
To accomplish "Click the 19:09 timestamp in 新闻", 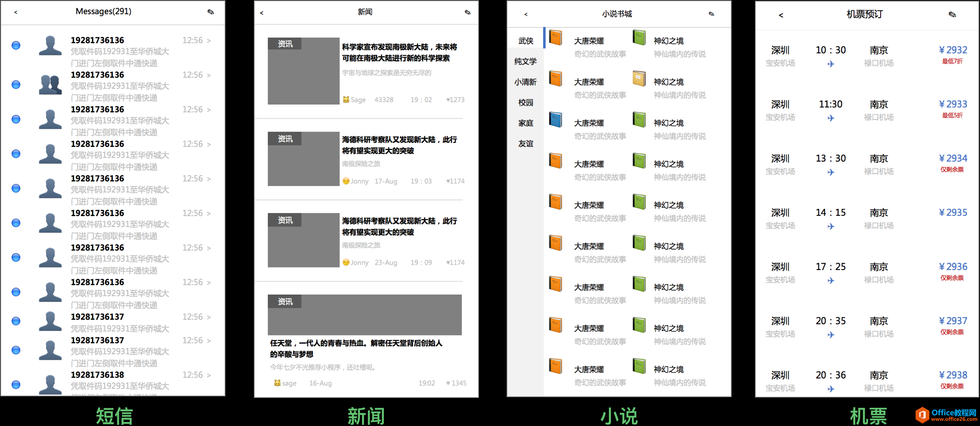I will [421, 262].
